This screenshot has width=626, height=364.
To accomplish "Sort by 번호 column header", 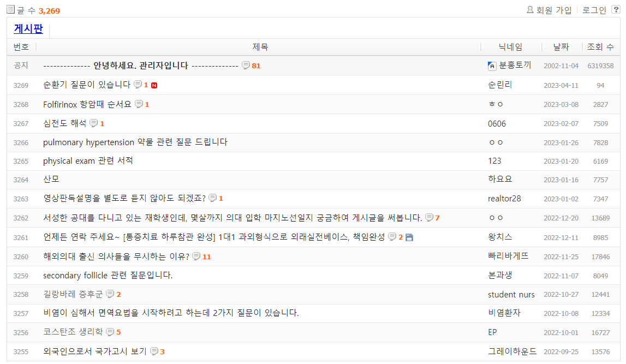I will 21,47.
